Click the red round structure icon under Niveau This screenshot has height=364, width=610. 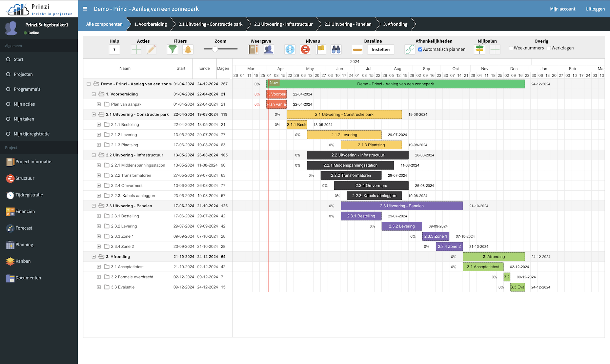point(305,49)
